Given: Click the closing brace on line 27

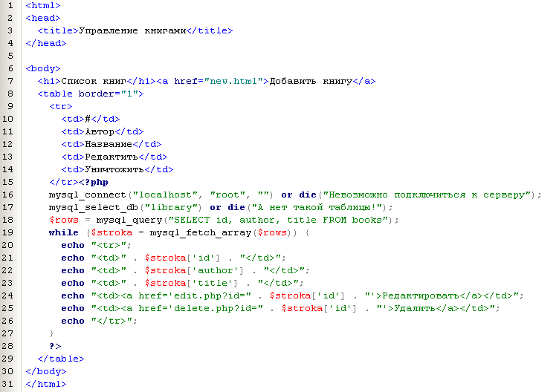Looking at the screenshot, I should (52, 333).
